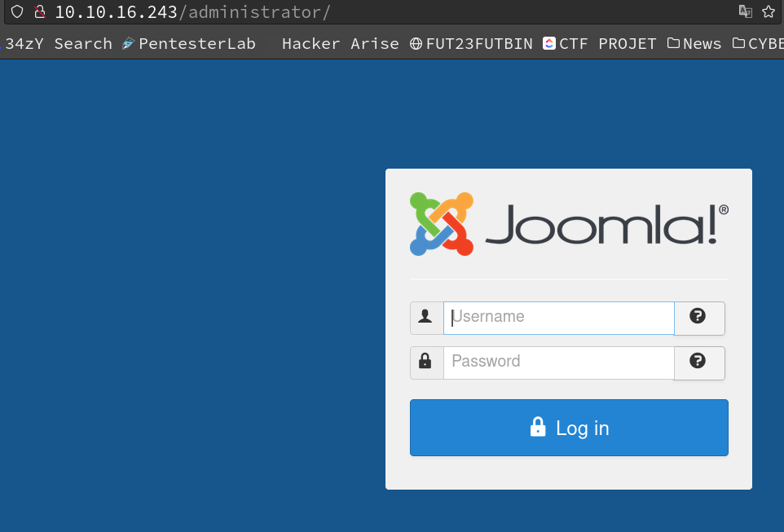Click the Joomla! logo

[x=569, y=224]
